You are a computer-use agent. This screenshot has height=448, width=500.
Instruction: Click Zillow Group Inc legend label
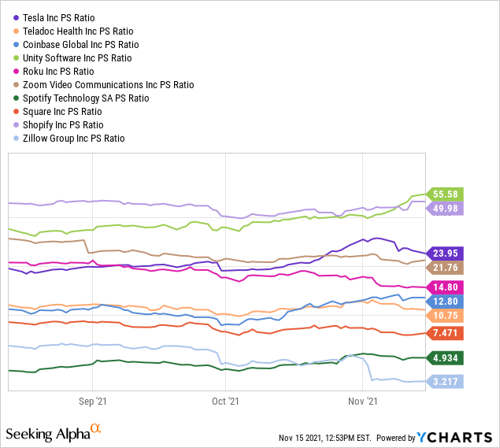pos(76,138)
